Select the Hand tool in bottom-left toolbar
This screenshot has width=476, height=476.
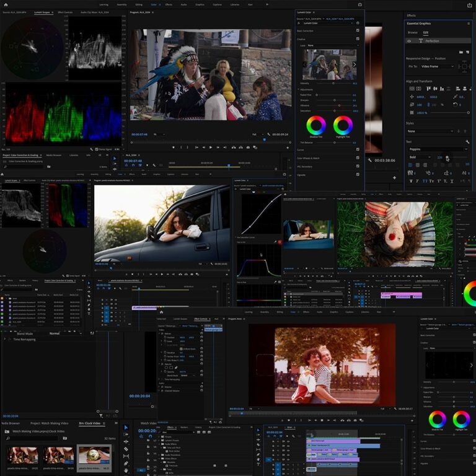click(126, 470)
